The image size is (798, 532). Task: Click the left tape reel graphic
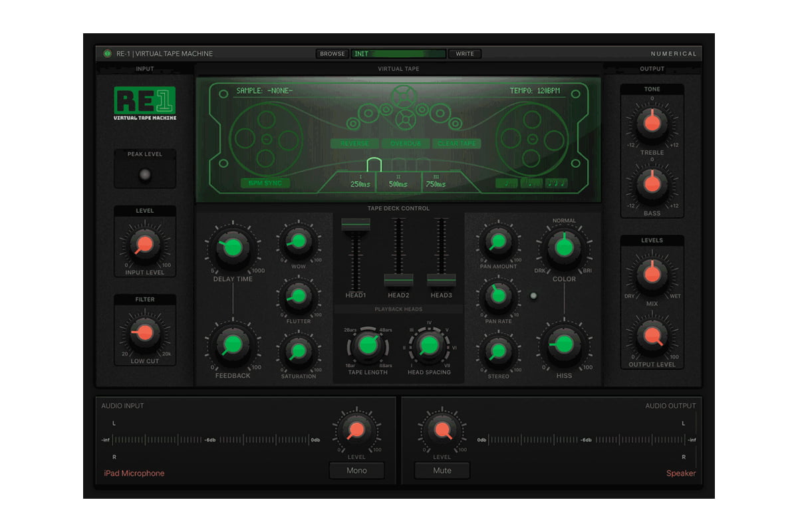pyautogui.click(x=265, y=139)
